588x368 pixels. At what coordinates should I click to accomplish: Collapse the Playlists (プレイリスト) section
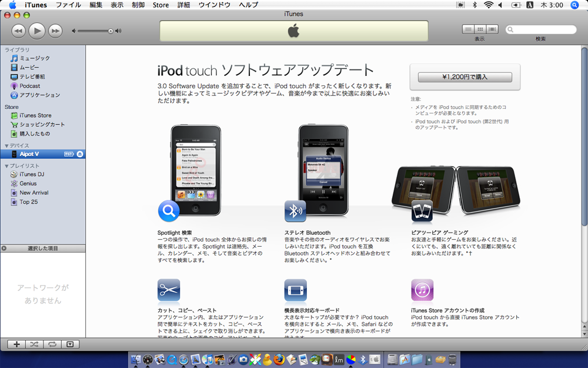pos(6,166)
